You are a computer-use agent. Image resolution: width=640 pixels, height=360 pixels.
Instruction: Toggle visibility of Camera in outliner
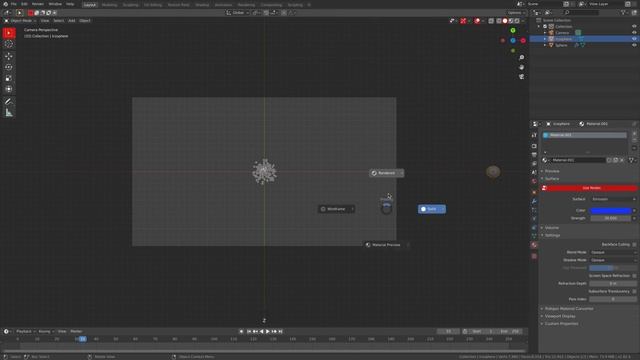(634, 33)
